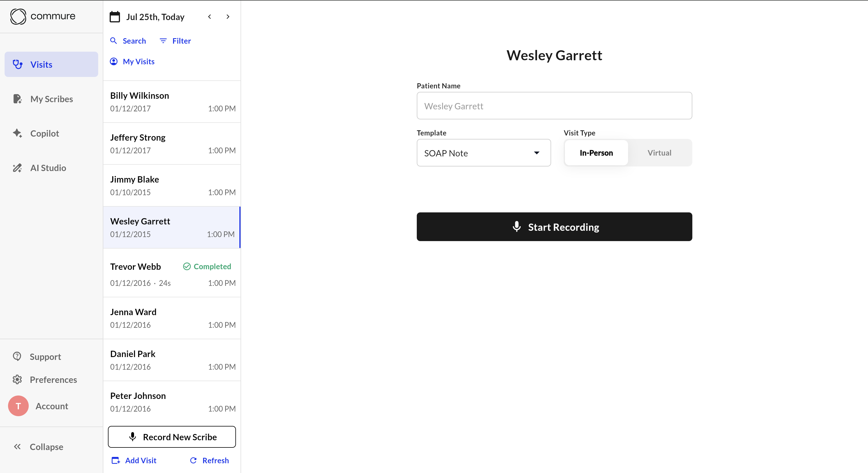Click the Patient Name input field
Image resolution: width=868 pixels, height=473 pixels.
coord(554,106)
